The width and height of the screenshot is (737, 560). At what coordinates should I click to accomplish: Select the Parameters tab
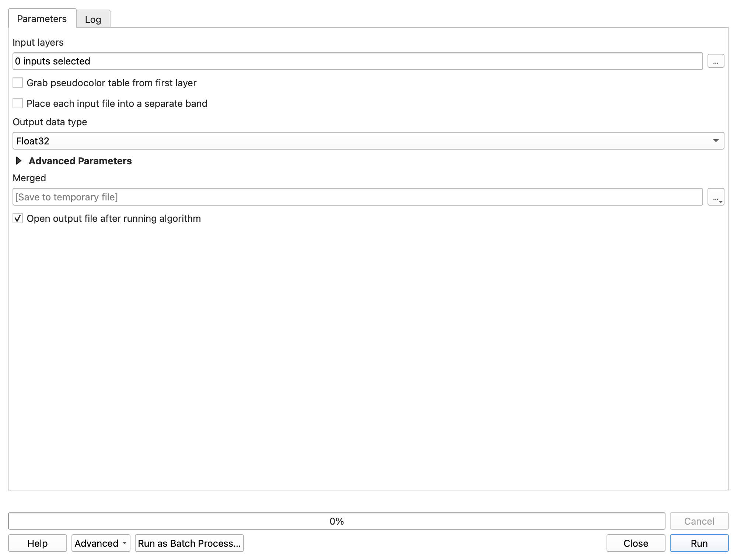[42, 18]
